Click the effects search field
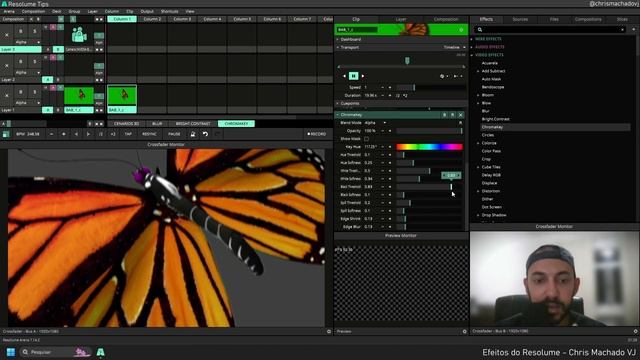Viewport: 640px width, 360px height. click(x=549, y=30)
